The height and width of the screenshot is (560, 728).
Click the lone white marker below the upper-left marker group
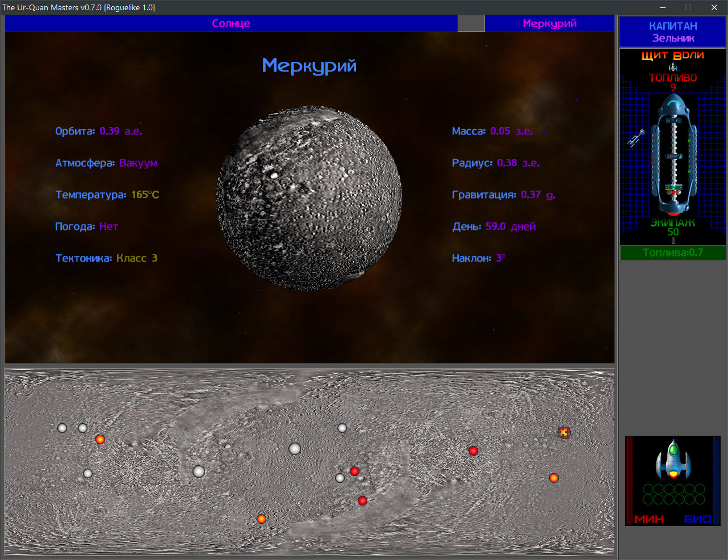pyautogui.click(x=87, y=473)
